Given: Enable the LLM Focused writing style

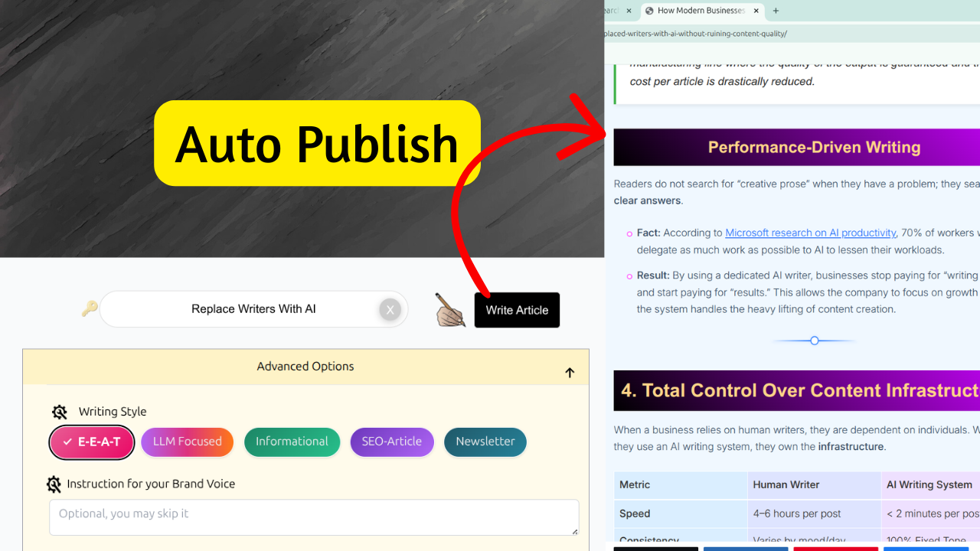Looking at the screenshot, I should click(x=187, y=442).
